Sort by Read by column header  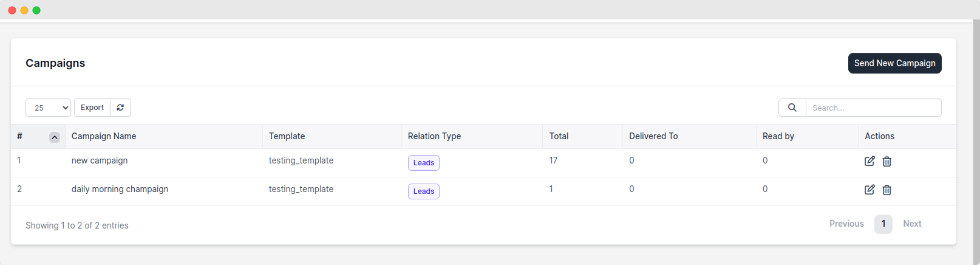(x=778, y=136)
